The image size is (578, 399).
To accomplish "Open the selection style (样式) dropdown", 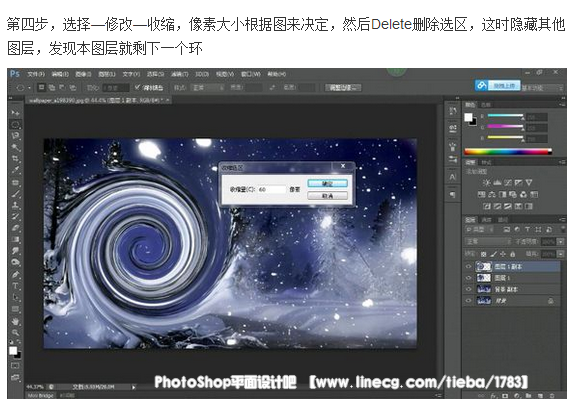I will click(208, 88).
